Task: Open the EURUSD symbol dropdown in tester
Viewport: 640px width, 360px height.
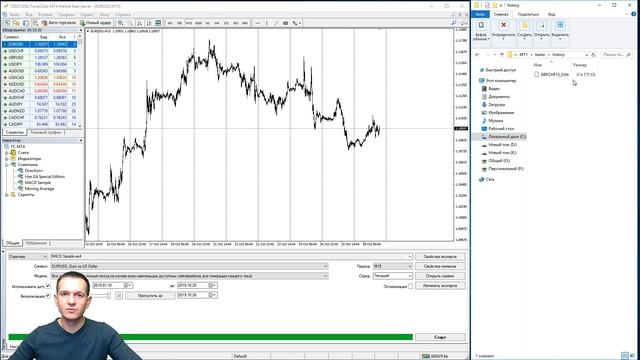Action: coord(189,267)
